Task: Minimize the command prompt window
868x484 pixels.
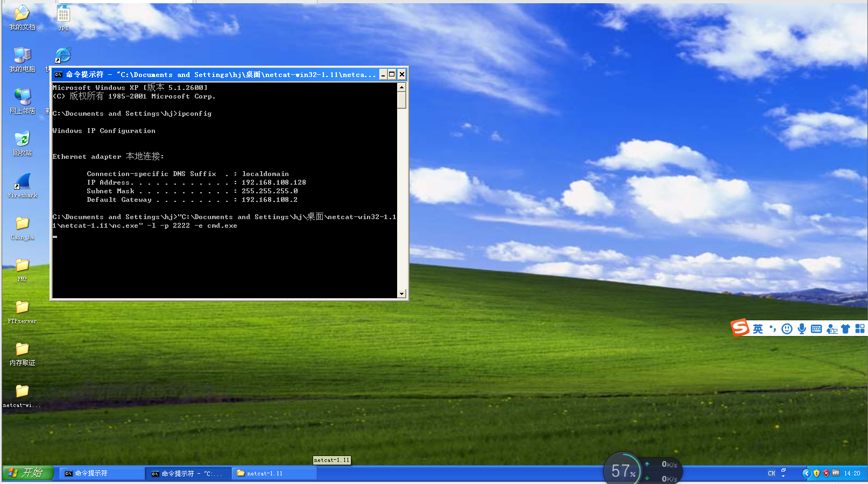Action: click(x=383, y=74)
